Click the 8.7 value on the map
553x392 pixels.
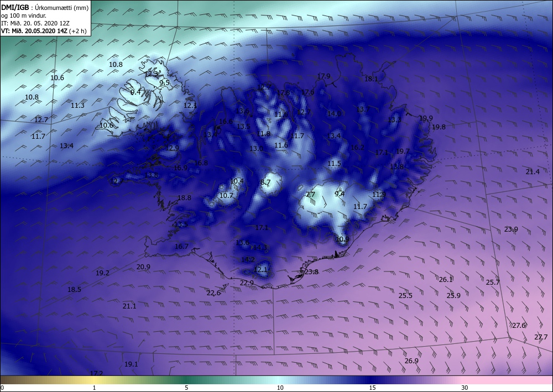[265, 182]
